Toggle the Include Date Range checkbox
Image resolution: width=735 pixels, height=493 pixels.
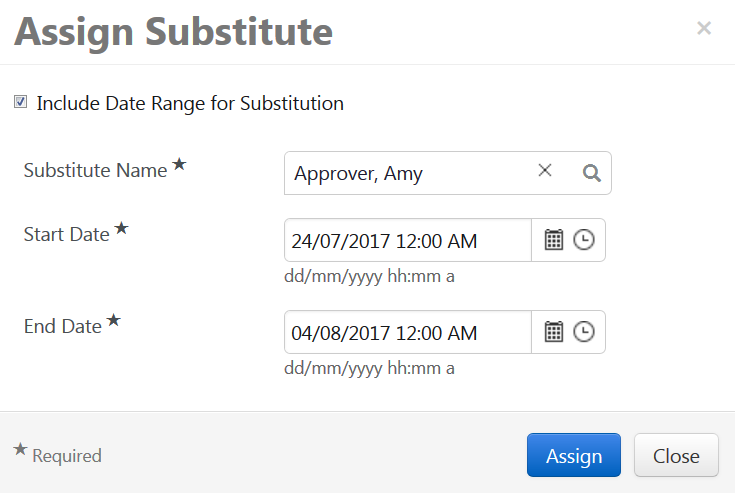coord(20,102)
